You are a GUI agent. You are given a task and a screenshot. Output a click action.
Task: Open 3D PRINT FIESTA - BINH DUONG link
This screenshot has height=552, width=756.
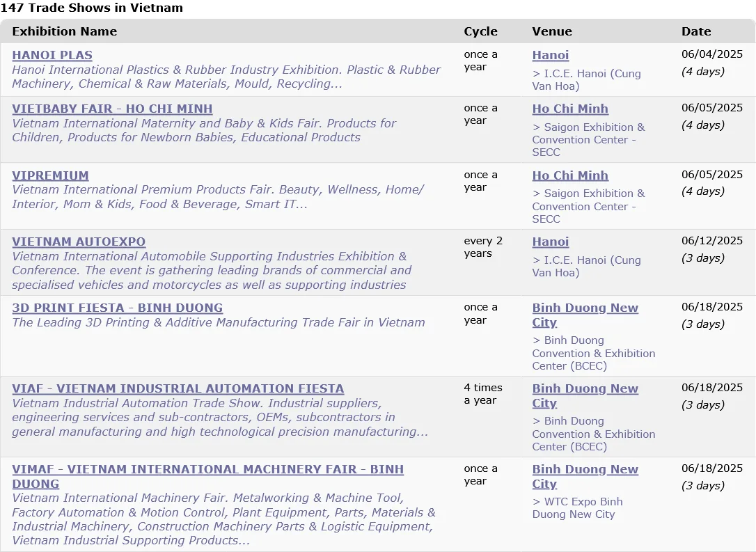(x=117, y=308)
